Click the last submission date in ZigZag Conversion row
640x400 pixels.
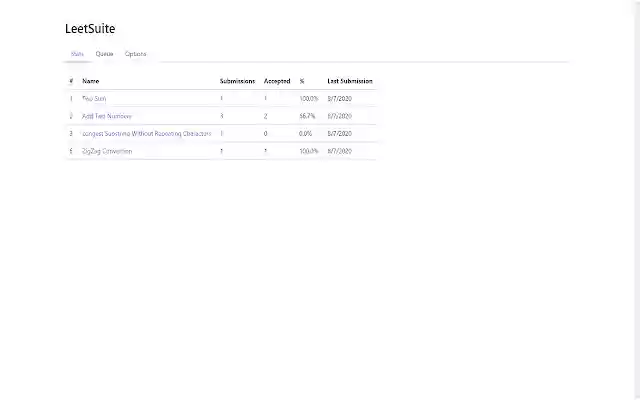coord(340,151)
